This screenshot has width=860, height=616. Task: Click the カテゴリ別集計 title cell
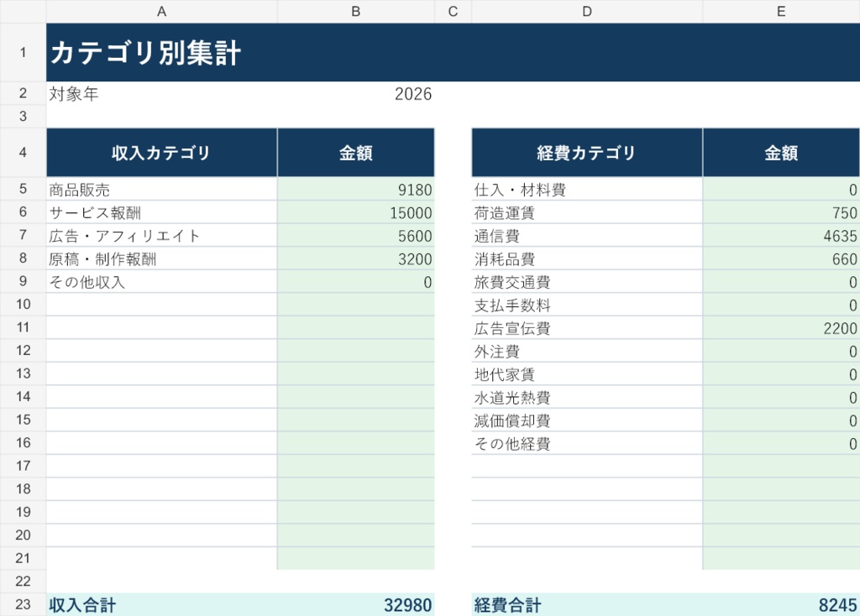(x=453, y=53)
